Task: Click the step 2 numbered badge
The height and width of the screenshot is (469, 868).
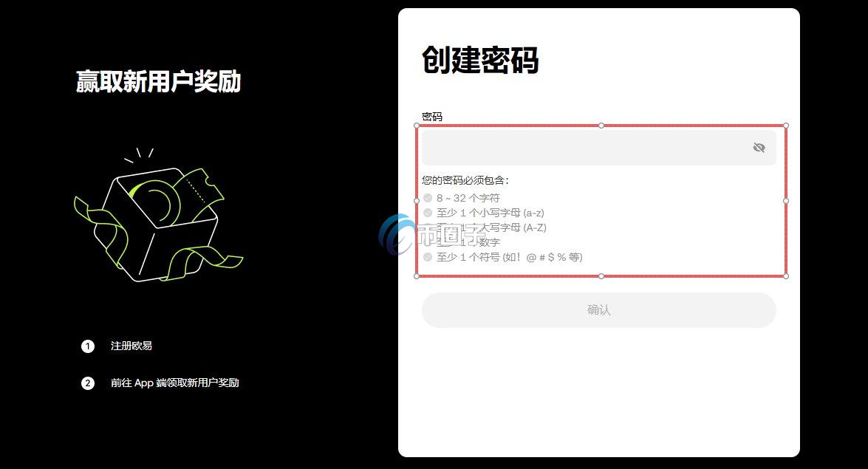Action: point(88,383)
